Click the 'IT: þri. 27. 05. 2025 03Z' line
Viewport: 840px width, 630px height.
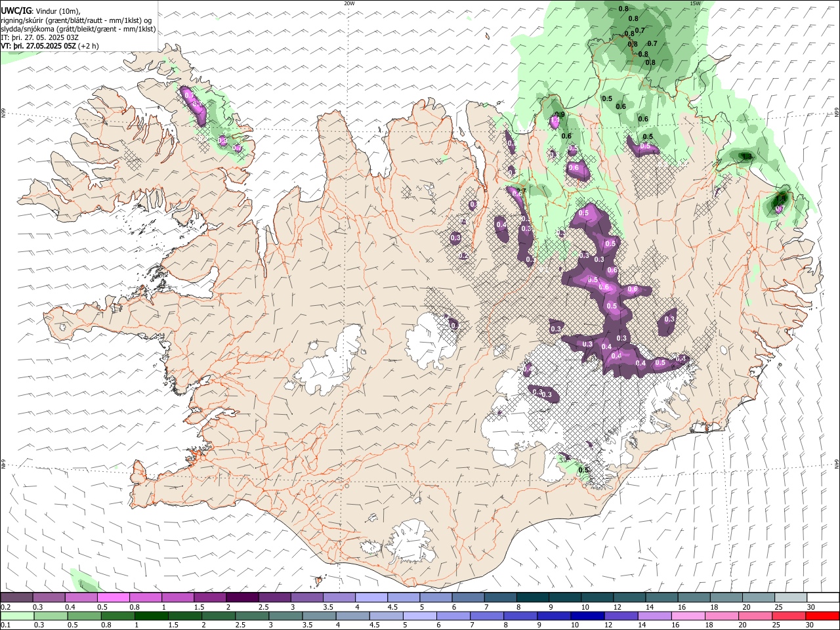coord(40,37)
